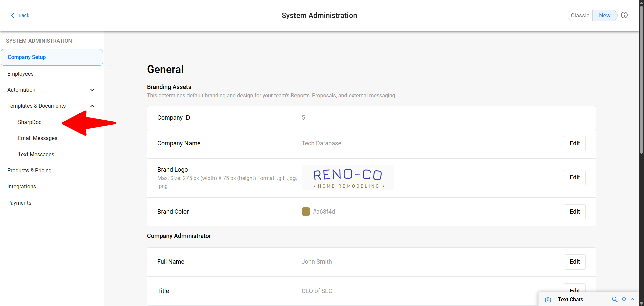Click the RENO-CO brand logo image
The image size is (644, 306).
[347, 178]
